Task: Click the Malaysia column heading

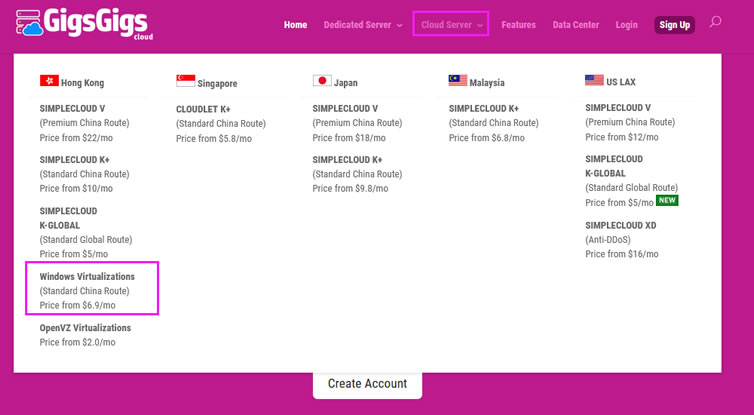Action: coord(487,83)
